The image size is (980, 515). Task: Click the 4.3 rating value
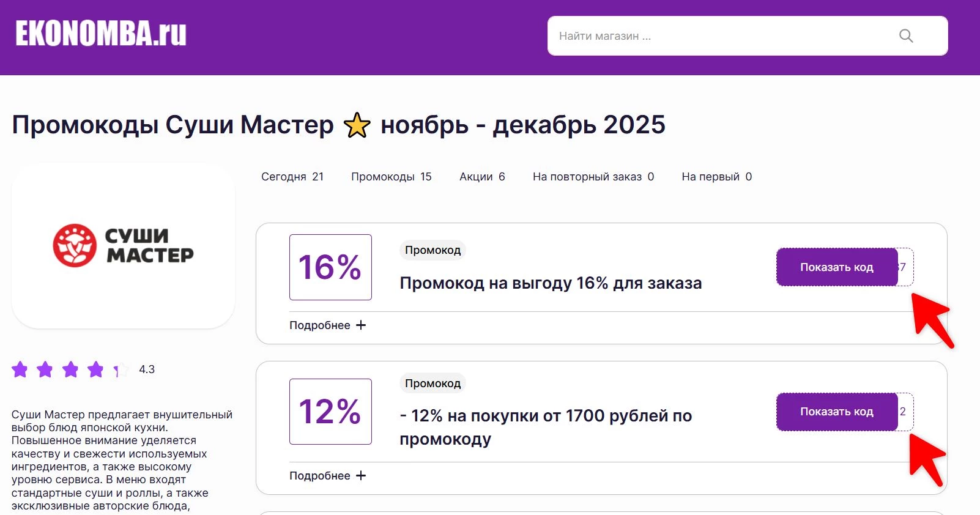(147, 369)
